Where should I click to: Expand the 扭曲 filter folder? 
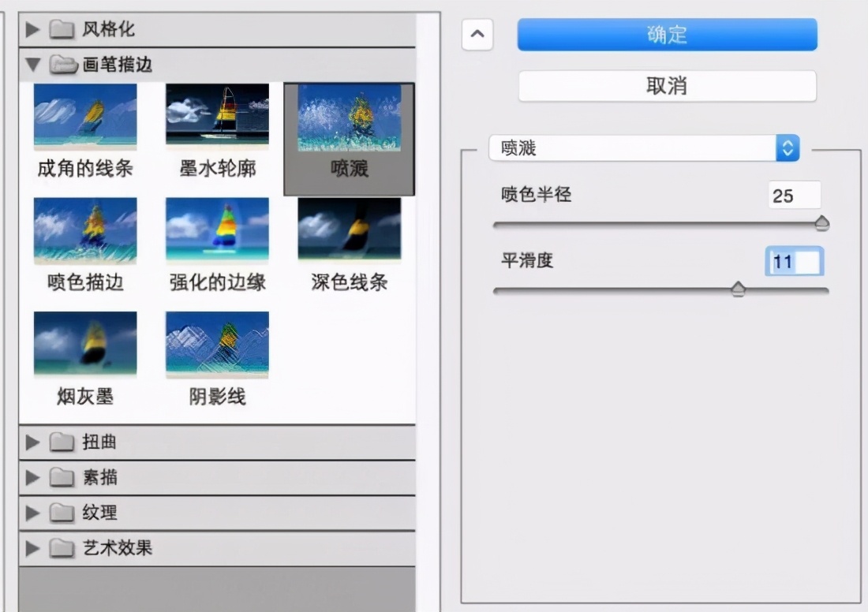pyautogui.click(x=32, y=442)
